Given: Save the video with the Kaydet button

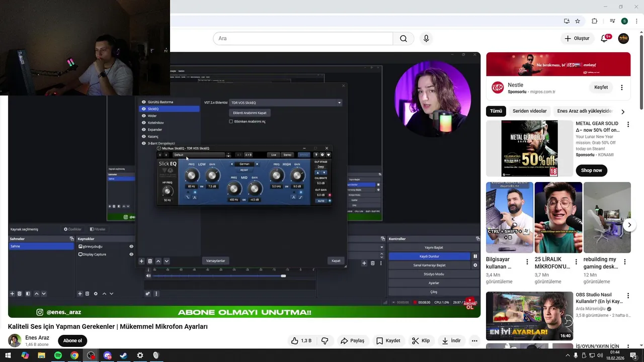Looking at the screenshot, I should point(388,341).
